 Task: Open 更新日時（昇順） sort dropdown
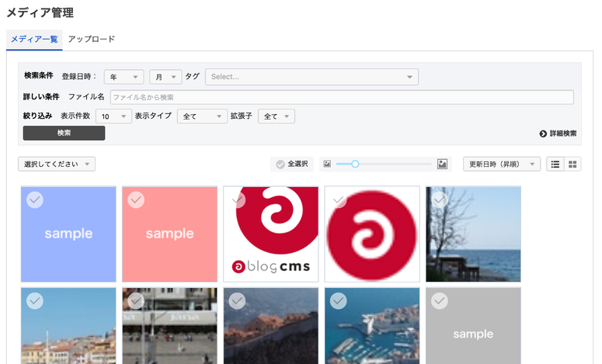point(501,164)
